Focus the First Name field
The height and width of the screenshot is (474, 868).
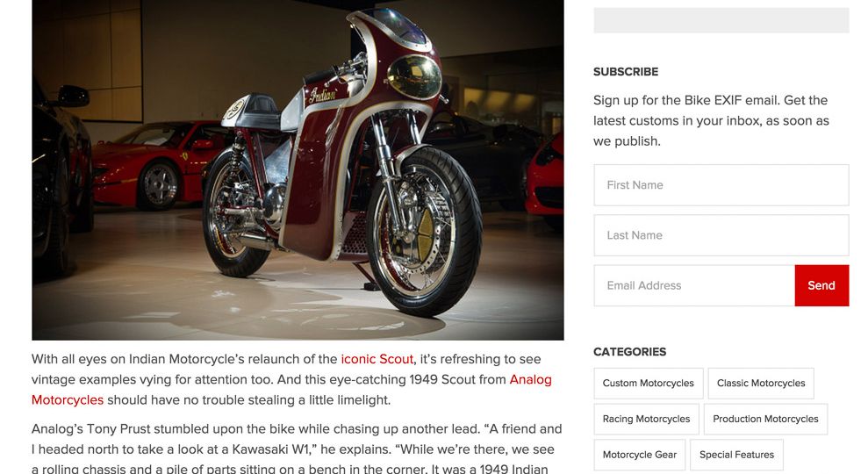pos(721,185)
